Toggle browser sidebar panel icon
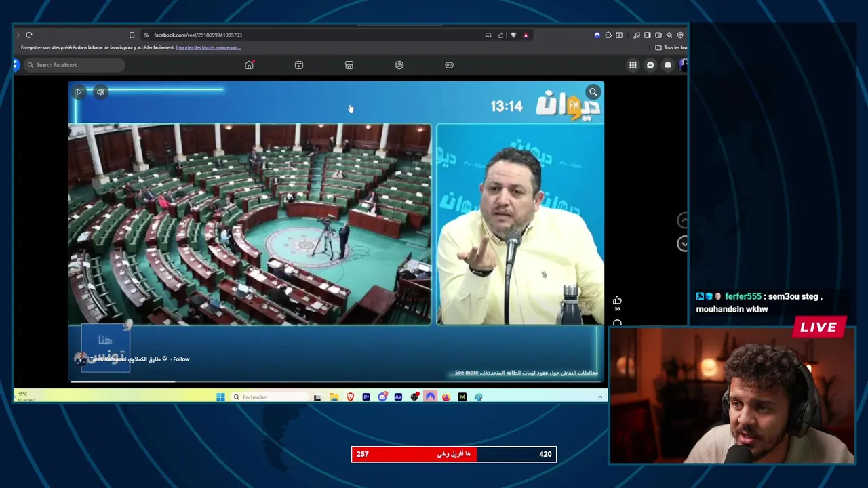This screenshot has height=488, width=868. coord(648,35)
